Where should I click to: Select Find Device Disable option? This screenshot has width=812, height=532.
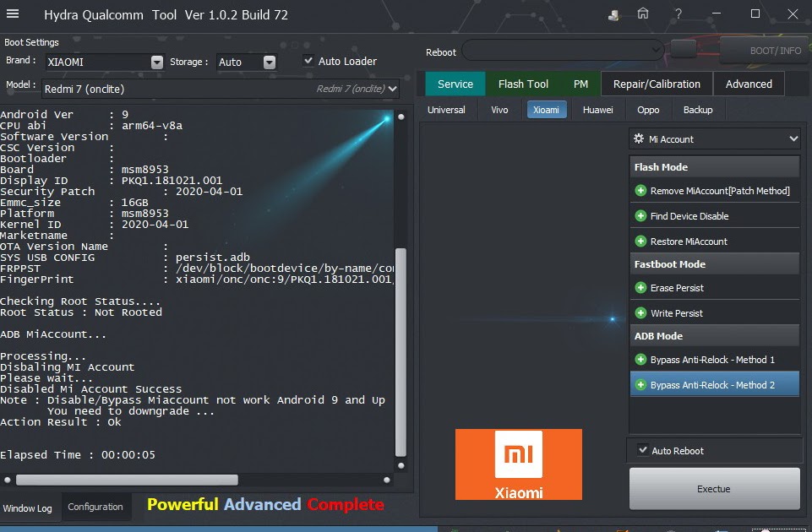pyautogui.click(x=715, y=216)
